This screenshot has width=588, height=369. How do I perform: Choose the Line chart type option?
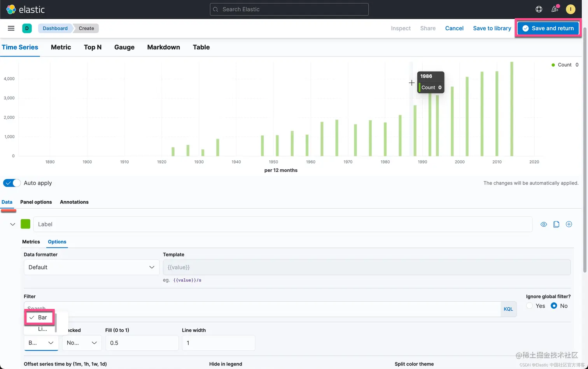coord(42,329)
